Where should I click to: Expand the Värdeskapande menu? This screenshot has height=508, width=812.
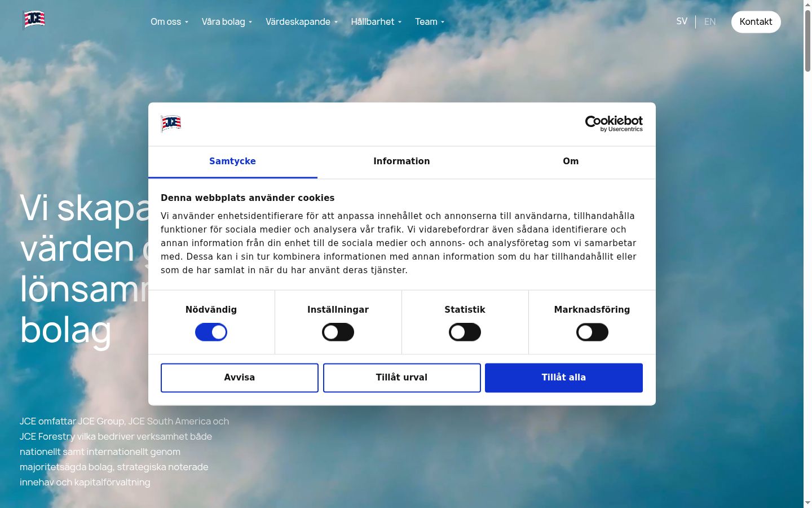(302, 21)
